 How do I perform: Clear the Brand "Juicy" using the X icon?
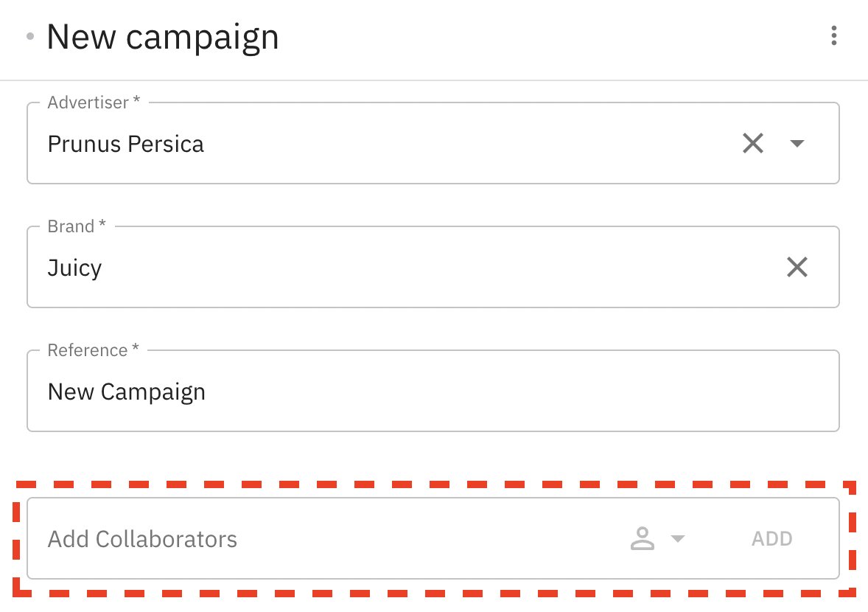point(797,267)
